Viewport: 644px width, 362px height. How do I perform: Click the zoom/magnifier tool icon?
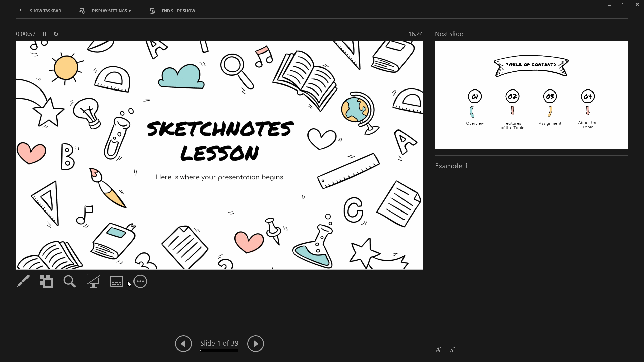tap(70, 281)
